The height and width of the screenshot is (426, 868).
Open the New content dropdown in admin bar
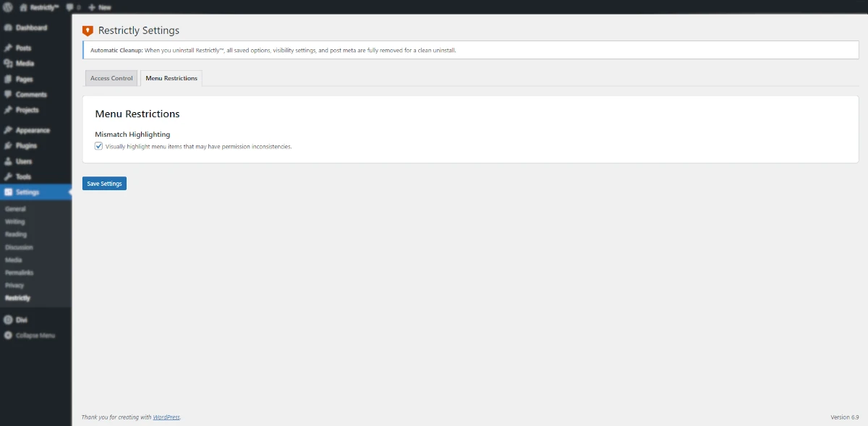pos(100,7)
